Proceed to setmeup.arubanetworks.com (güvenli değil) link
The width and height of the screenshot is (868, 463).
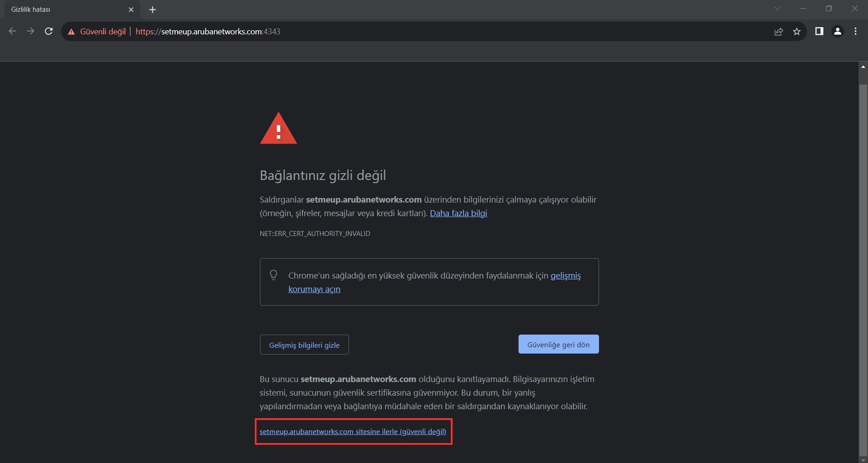[x=353, y=432]
